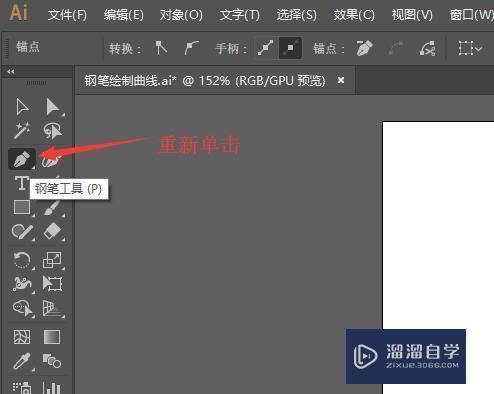Select the Pen tool in toolbar
Image resolution: width=494 pixels, height=394 pixels.
tap(22, 159)
